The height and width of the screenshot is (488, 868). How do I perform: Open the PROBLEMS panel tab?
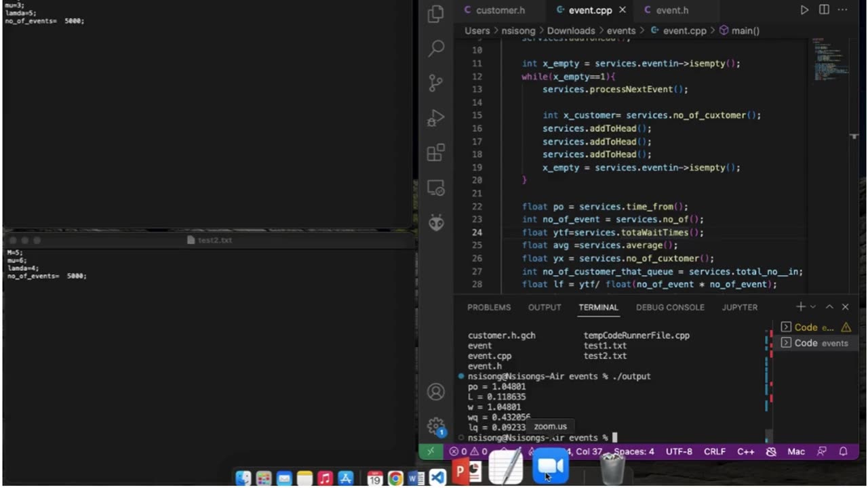pyautogui.click(x=489, y=307)
